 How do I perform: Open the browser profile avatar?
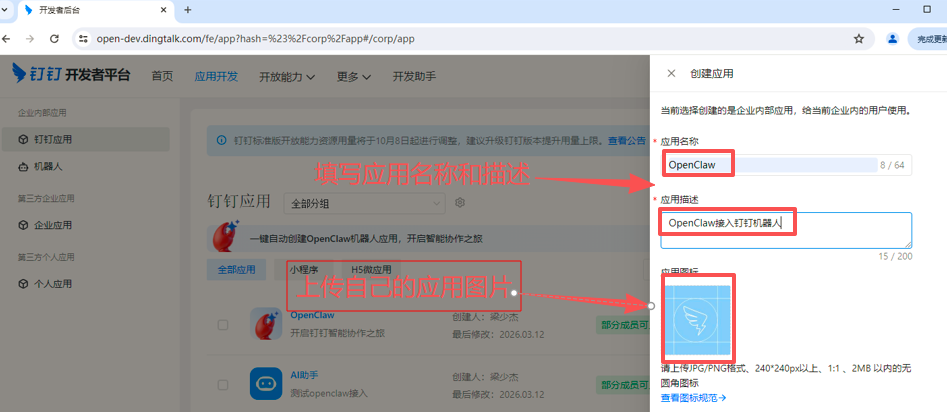[892, 39]
